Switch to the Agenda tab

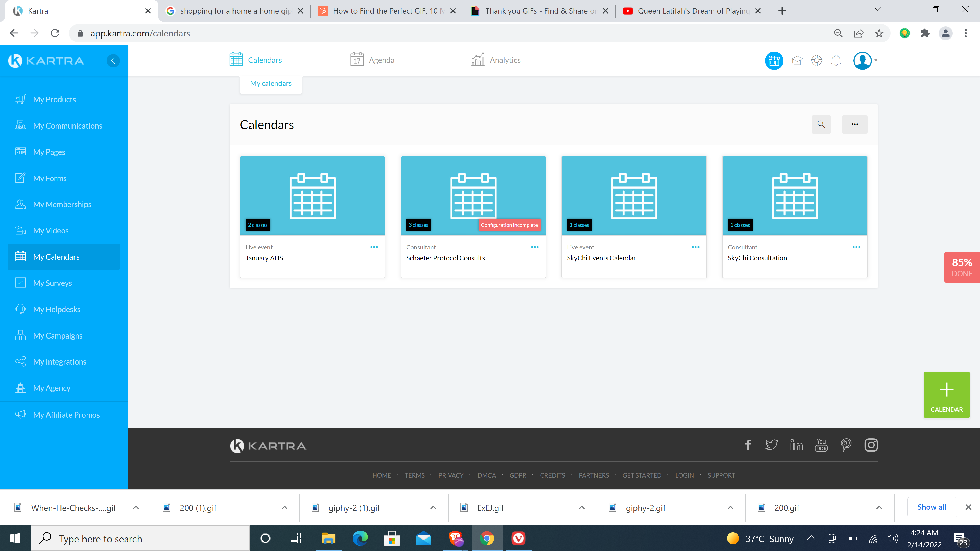tap(372, 60)
